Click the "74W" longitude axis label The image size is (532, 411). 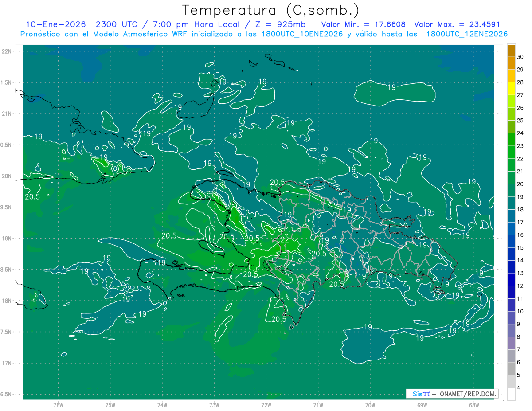(x=162, y=405)
